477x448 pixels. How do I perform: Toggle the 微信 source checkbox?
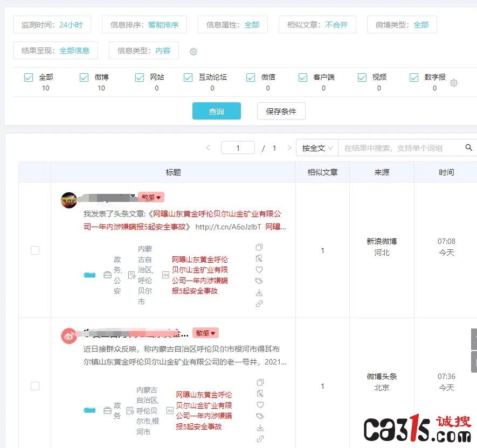click(x=251, y=78)
